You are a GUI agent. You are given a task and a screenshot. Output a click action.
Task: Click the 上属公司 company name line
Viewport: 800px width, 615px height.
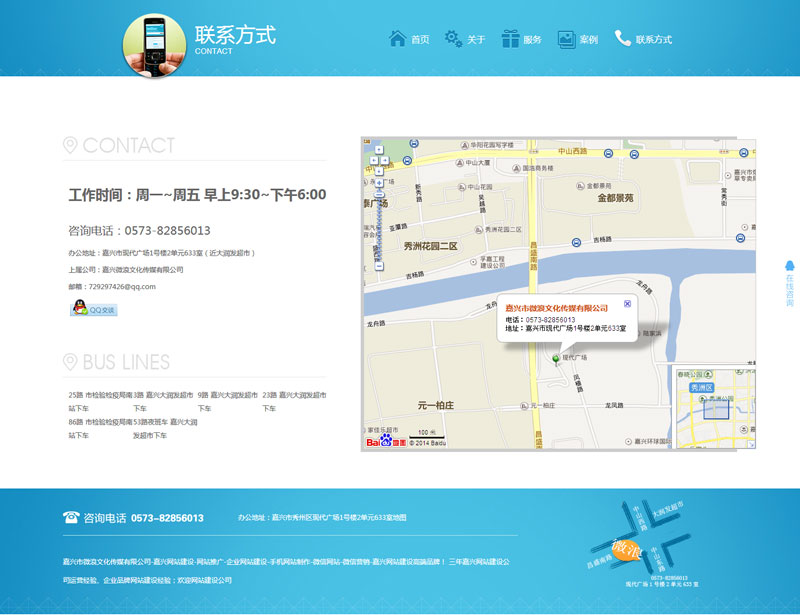[x=126, y=270]
